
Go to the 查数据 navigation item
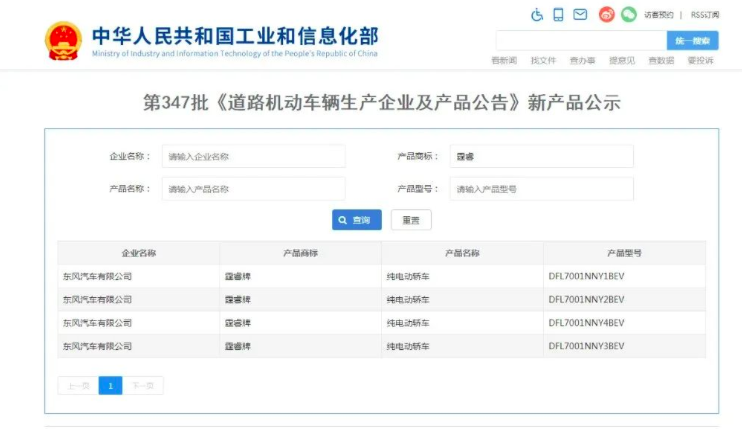click(x=661, y=61)
